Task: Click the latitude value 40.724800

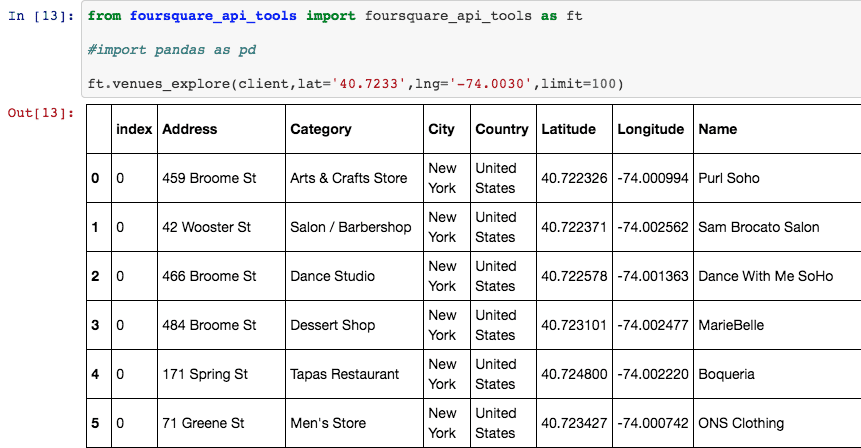Action: pos(574,374)
